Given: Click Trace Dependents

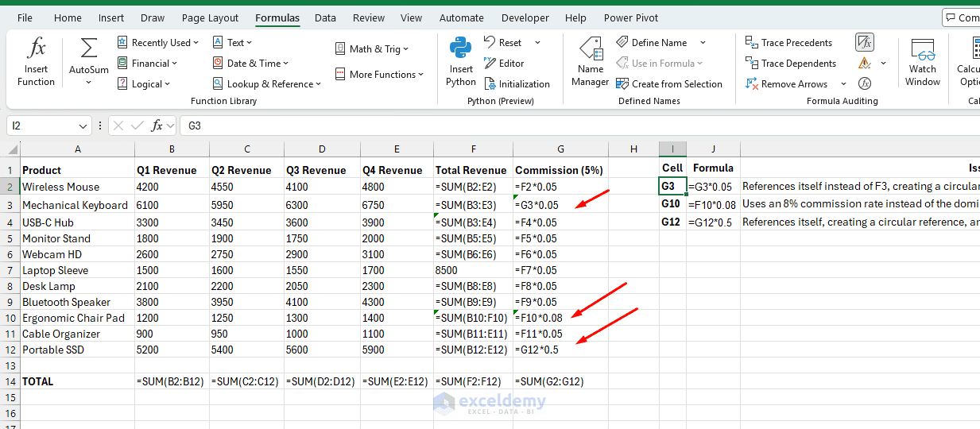Looking at the screenshot, I should [x=791, y=64].
